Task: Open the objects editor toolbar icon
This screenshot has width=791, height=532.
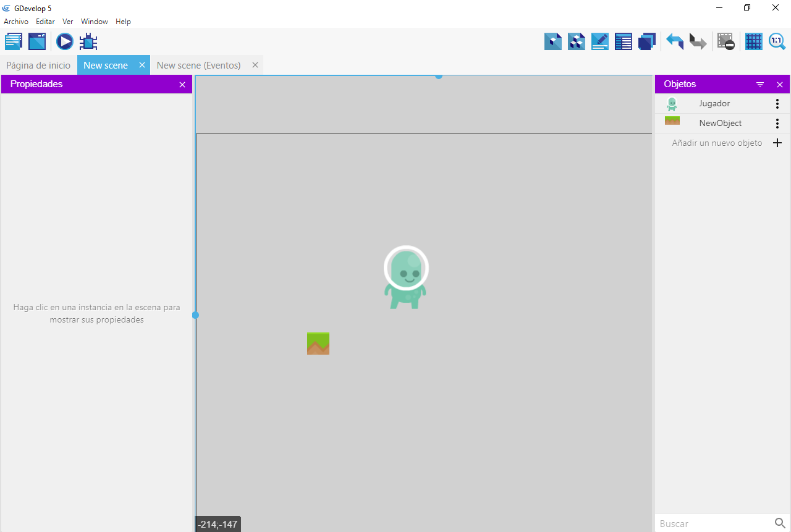Action: click(553, 41)
